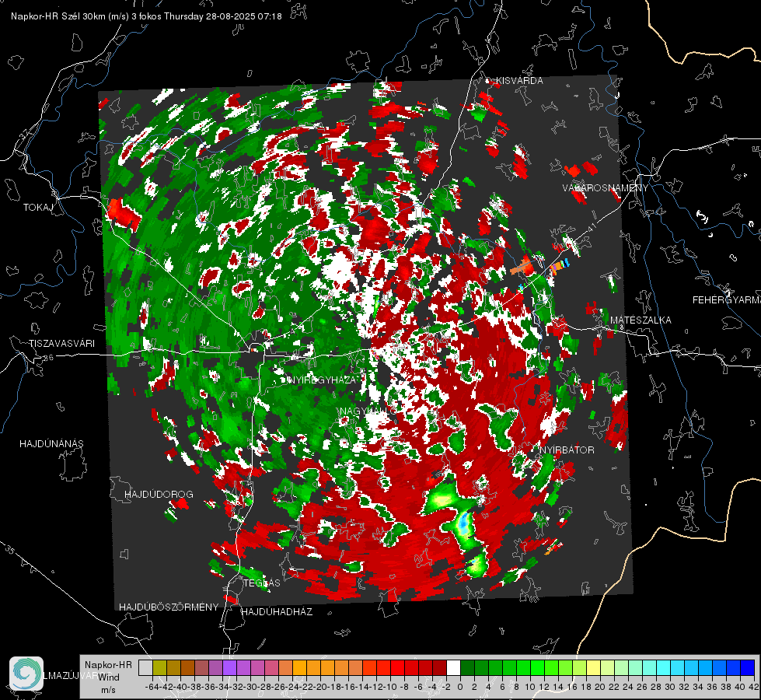
Task: Click the TÉGLÁS town label
Action: point(262,583)
